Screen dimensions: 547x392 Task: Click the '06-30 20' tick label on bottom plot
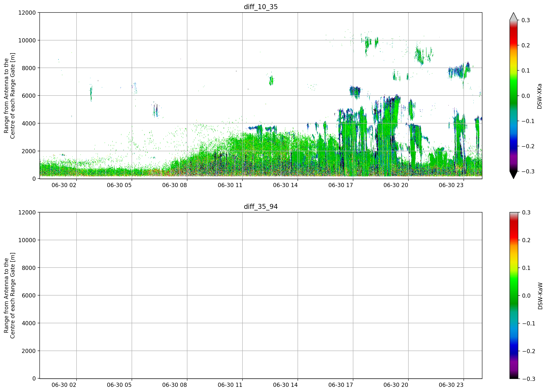(396, 385)
